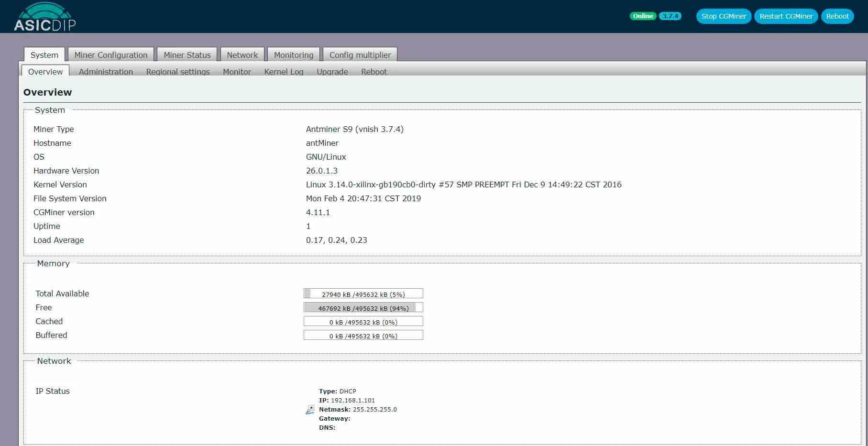Click the Hardware Version label
Screen dimensions: 868x446
[66, 171]
